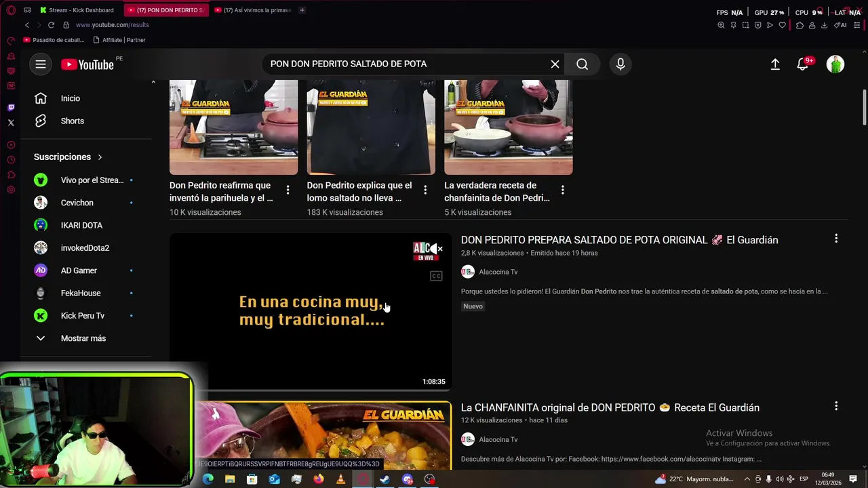Open the YouTube upload/create button

point(775,64)
